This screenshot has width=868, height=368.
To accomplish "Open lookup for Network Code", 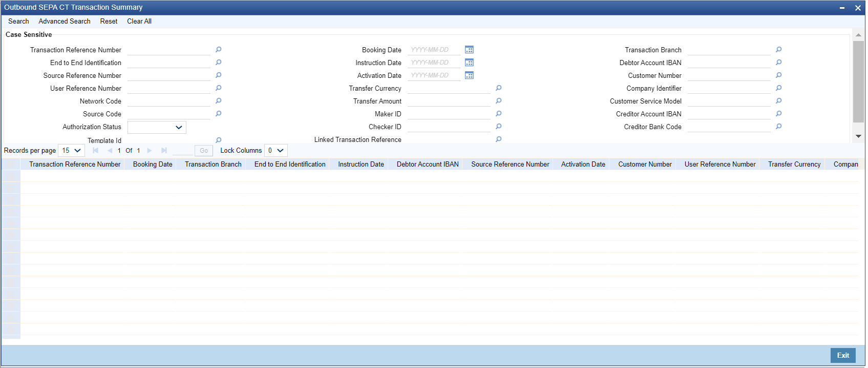I will click(x=219, y=101).
